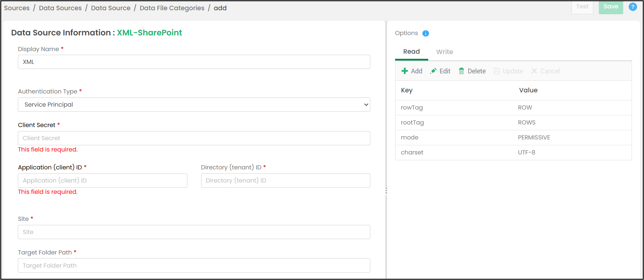
Task: Open the Authentication Type dropdown
Action: pyautogui.click(x=194, y=104)
